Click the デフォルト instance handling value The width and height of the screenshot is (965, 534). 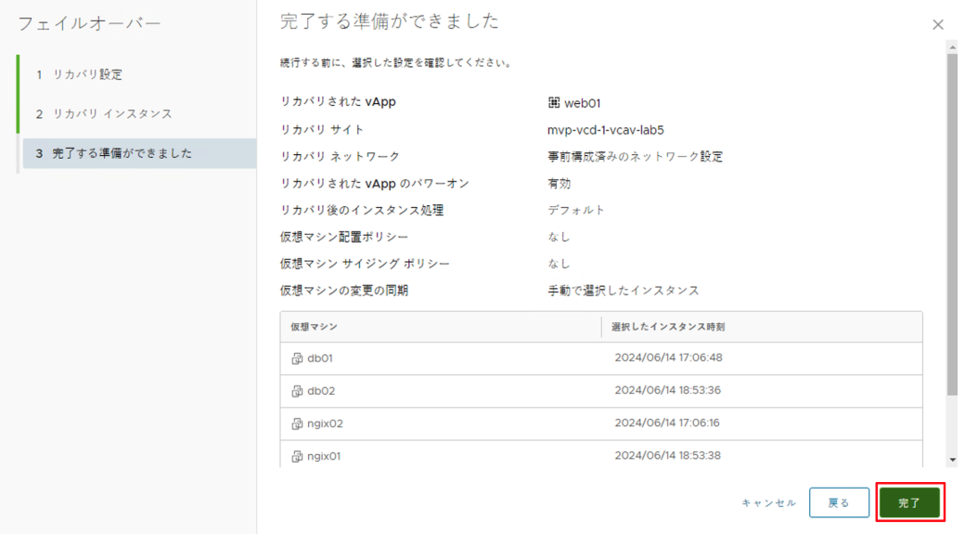(576, 210)
